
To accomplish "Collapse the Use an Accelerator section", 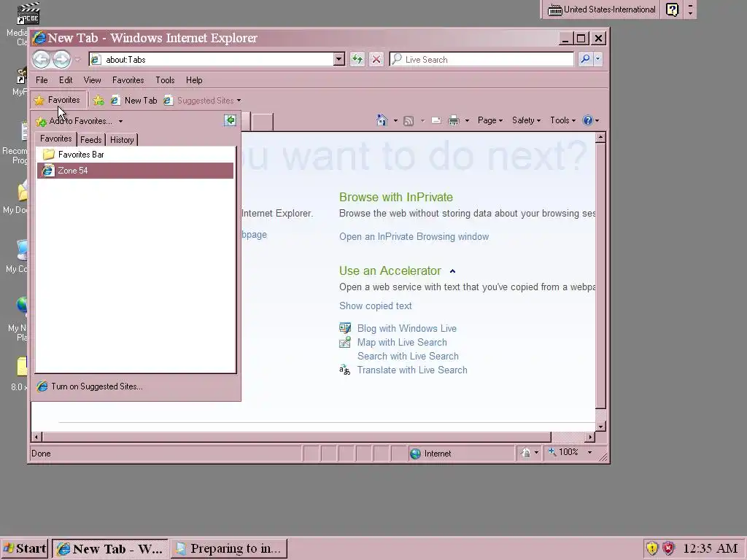I will (x=452, y=271).
